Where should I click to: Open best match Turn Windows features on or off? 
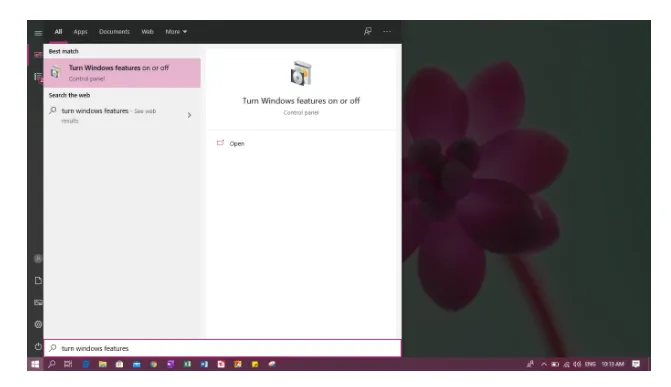pyautogui.click(x=122, y=73)
